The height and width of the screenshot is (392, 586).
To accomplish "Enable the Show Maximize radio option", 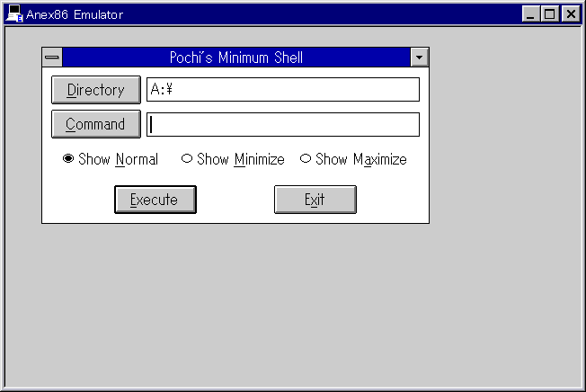I will coord(306,159).
